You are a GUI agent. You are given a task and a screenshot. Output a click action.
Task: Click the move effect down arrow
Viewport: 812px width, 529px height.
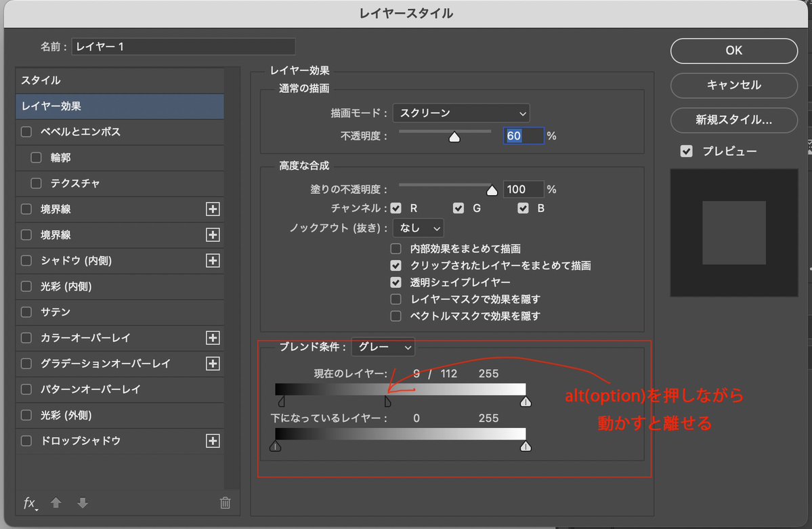[83, 503]
